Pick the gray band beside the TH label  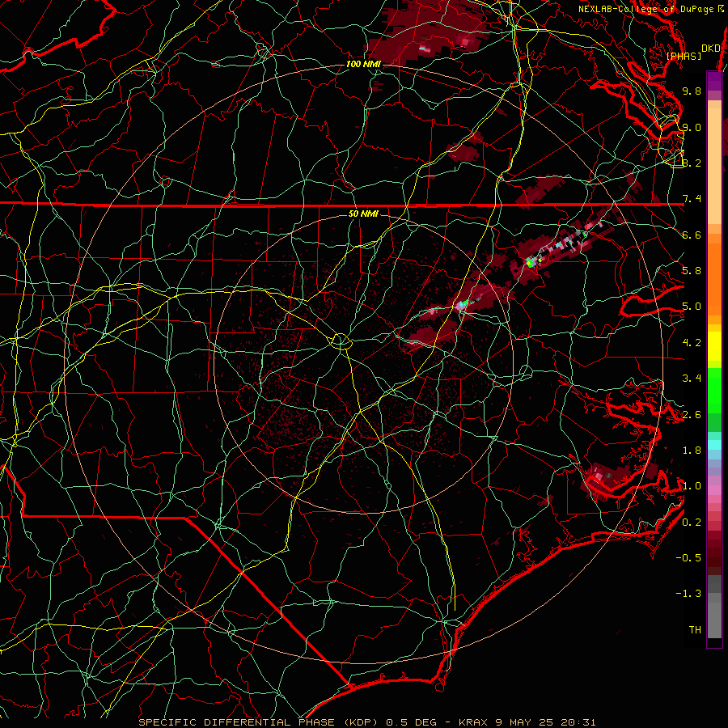click(714, 622)
